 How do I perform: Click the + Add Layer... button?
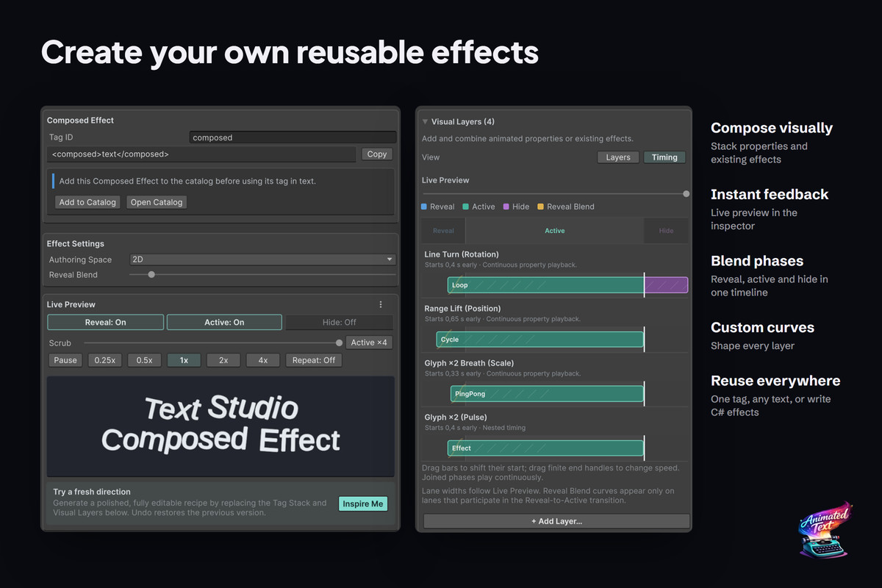pos(556,521)
